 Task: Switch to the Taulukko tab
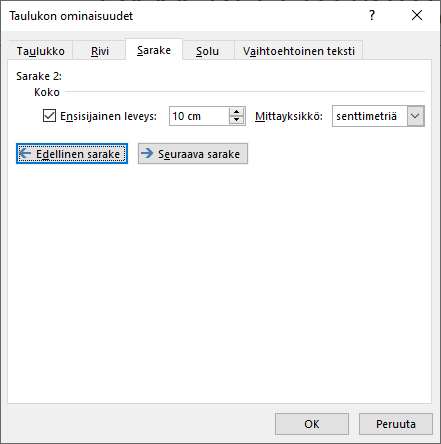[x=41, y=51]
